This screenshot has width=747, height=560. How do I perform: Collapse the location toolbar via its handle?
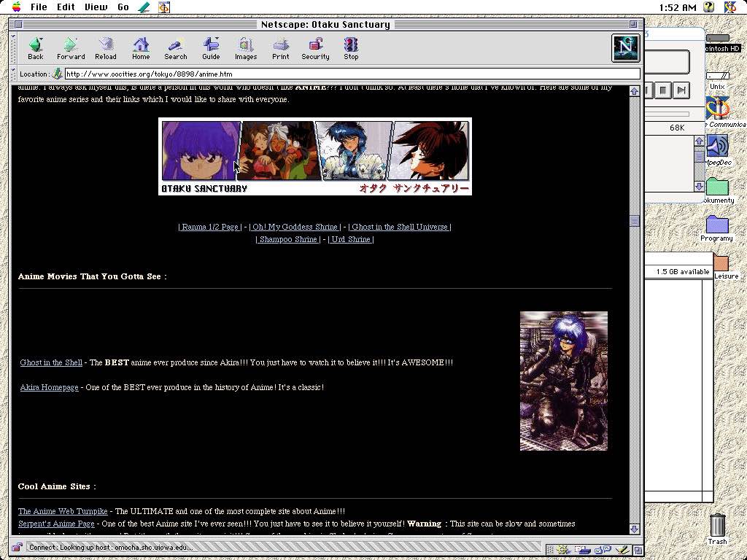[13, 74]
